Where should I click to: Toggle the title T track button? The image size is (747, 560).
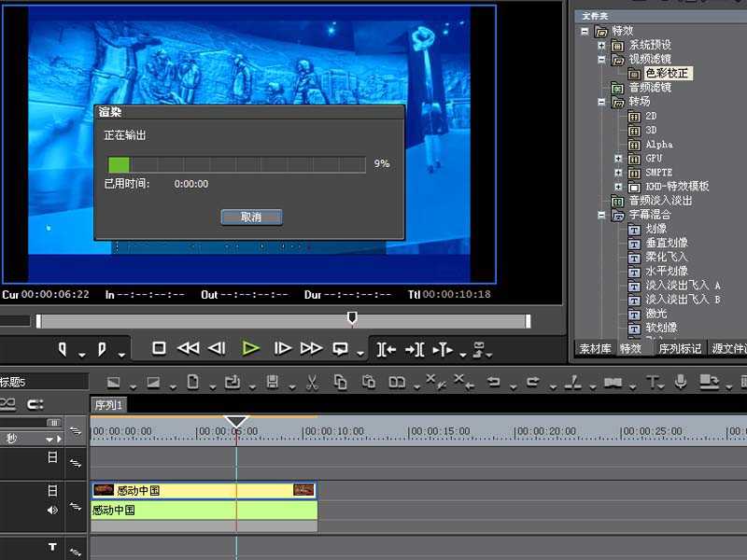(x=53, y=547)
